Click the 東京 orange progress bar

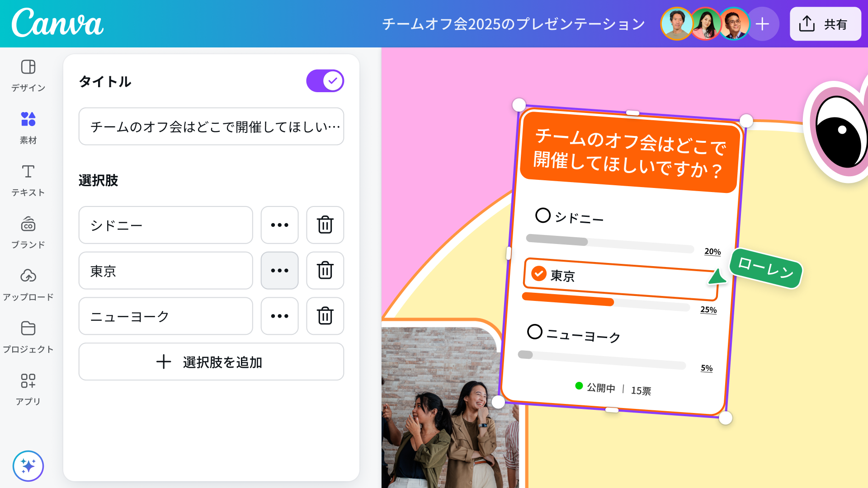pos(568,299)
